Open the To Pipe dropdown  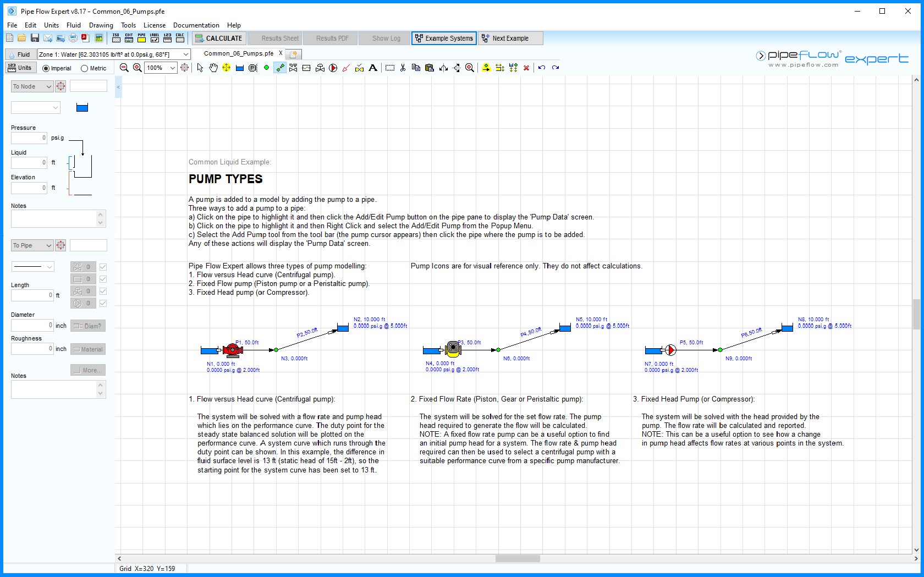click(32, 245)
